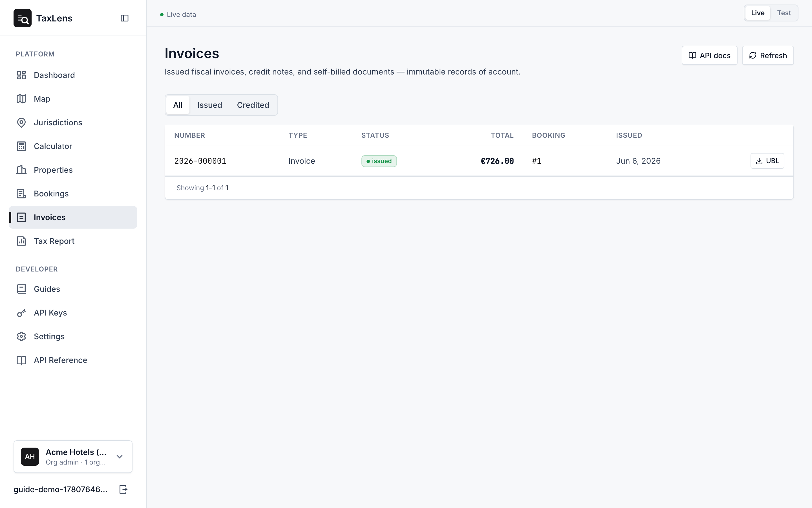Image resolution: width=812 pixels, height=508 pixels.
Task: Click the API docs button
Action: coord(709,55)
